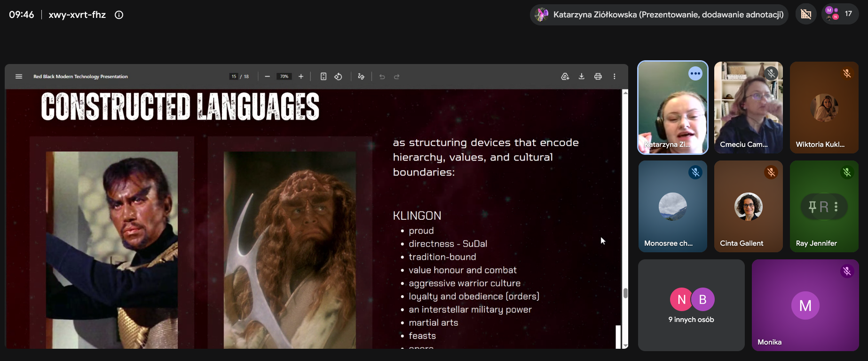Select Katarzyna's video tile
Image resolution: width=868 pixels, height=361 pixels.
point(673,108)
